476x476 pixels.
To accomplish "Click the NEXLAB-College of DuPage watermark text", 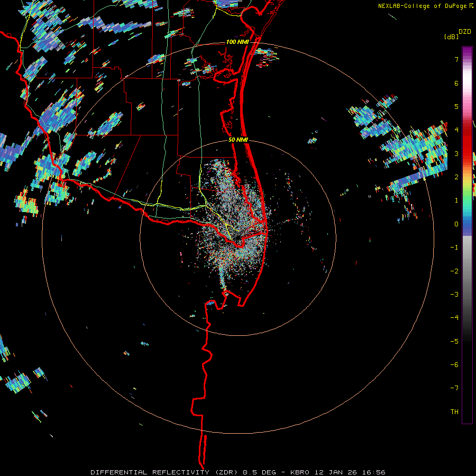I will pyautogui.click(x=422, y=6).
